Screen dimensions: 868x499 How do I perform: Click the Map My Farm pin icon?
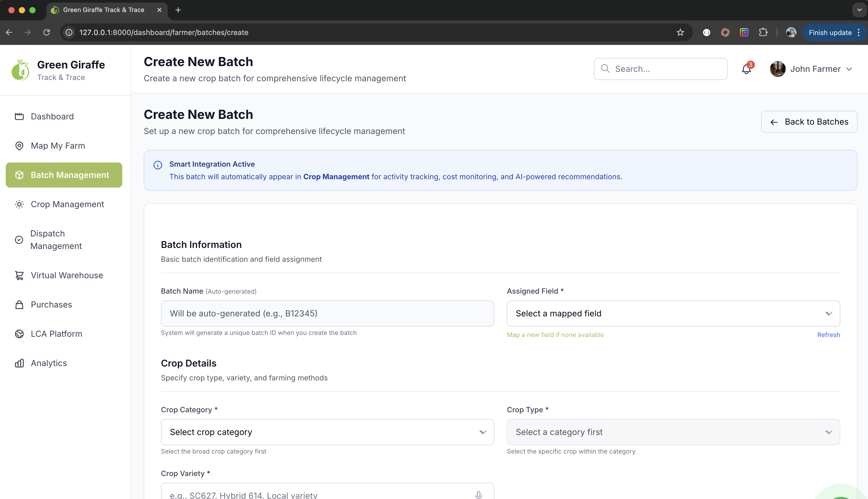[19, 146]
